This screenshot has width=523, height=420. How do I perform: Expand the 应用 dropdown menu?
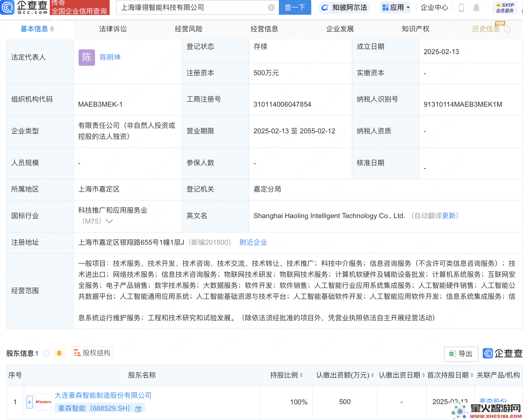[396, 7]
